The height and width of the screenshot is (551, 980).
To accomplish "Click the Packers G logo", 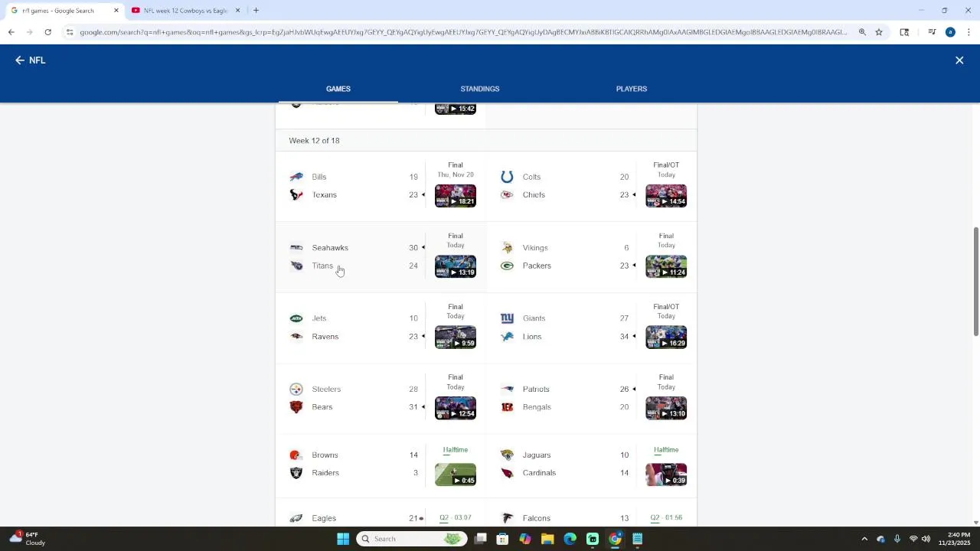I will pos(507,266).
